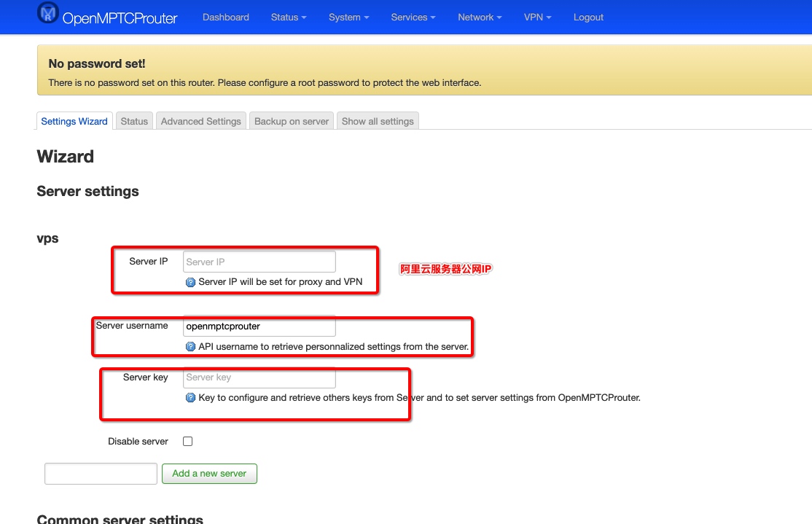This screenshot has height=524, width=812.
Task: Expand the Services dropdown menu
Action: coord(413,17)
